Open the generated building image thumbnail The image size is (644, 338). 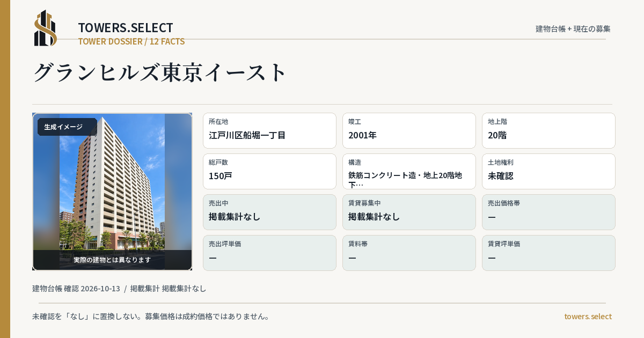tap(112, 192)
